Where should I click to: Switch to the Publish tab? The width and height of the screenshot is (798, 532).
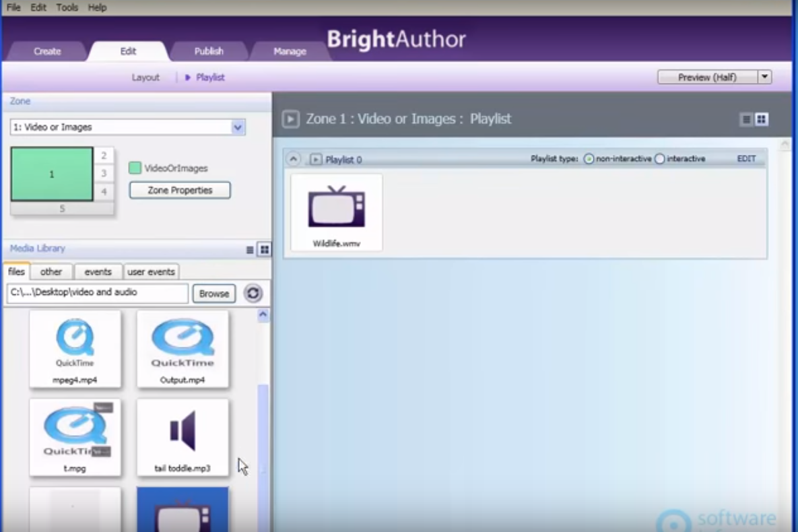pyautogui.click(x=209, y=51)
